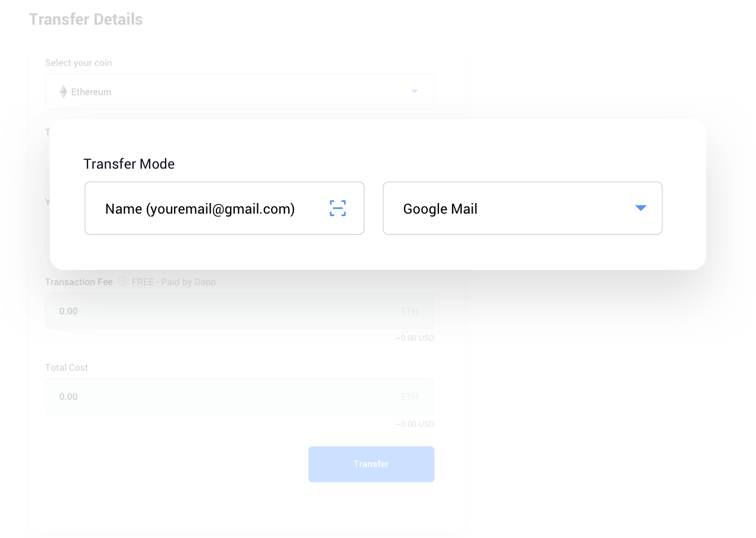
Task: Expand the Ethereum coin selector arrow
Action: 415,92
